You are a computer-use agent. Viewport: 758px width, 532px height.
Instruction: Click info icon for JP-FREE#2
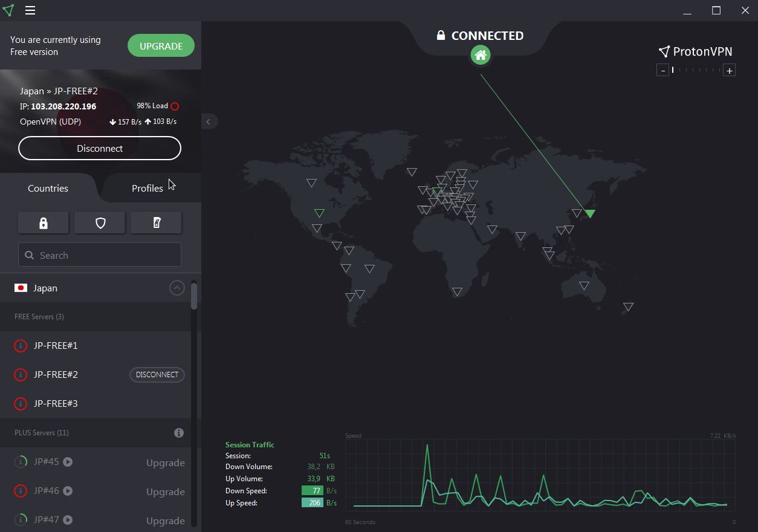click(x=21, y=375)
